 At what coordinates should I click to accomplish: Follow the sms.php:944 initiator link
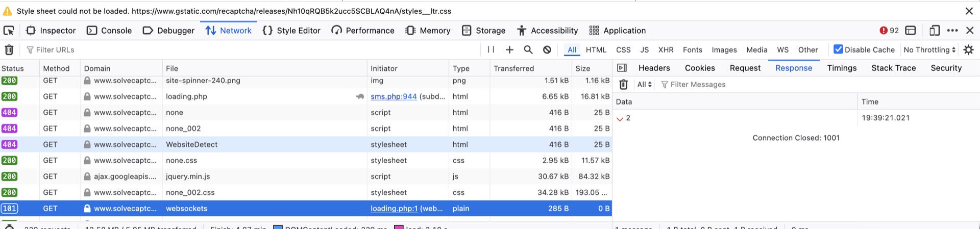(x=394, y=96)
